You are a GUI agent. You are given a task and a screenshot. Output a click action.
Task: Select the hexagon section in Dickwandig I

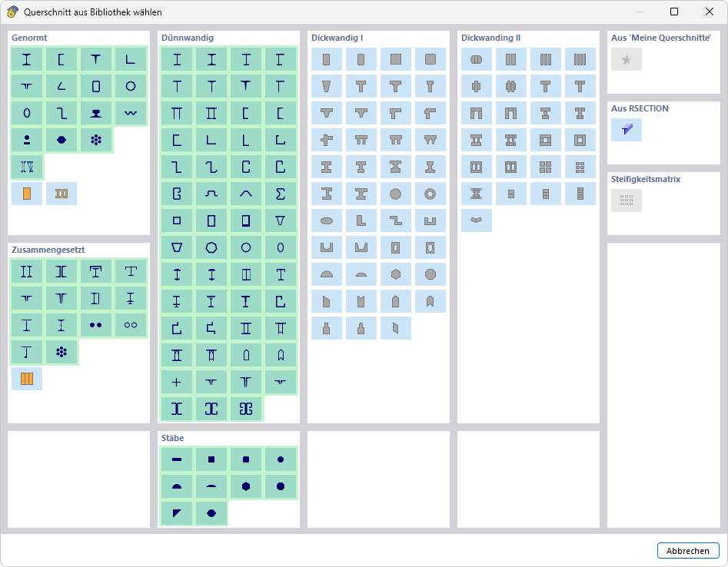[x=396, y=275]
